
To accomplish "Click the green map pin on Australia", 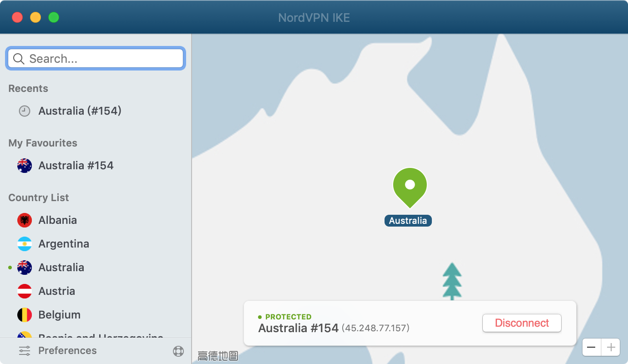I will point(410,188).
